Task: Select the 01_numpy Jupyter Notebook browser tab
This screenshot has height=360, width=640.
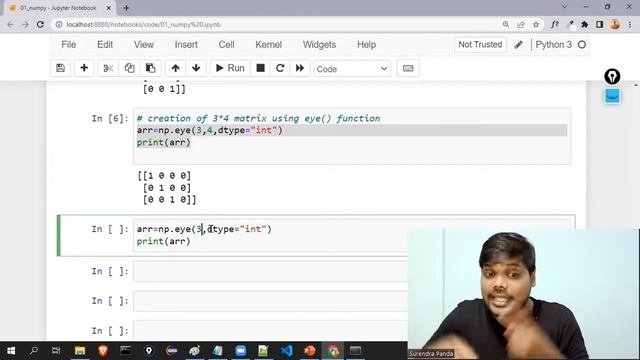Action: tap(57, 8)
